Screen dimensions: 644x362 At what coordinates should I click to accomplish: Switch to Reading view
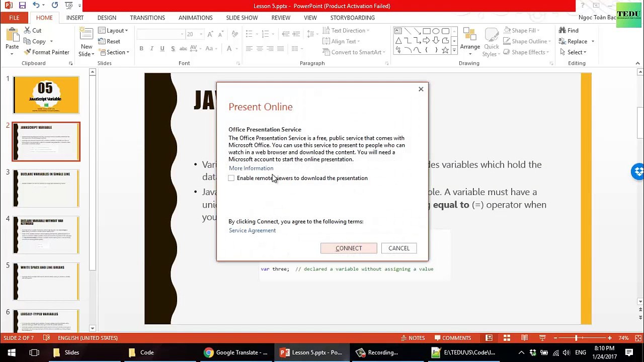tap(524, 338)
